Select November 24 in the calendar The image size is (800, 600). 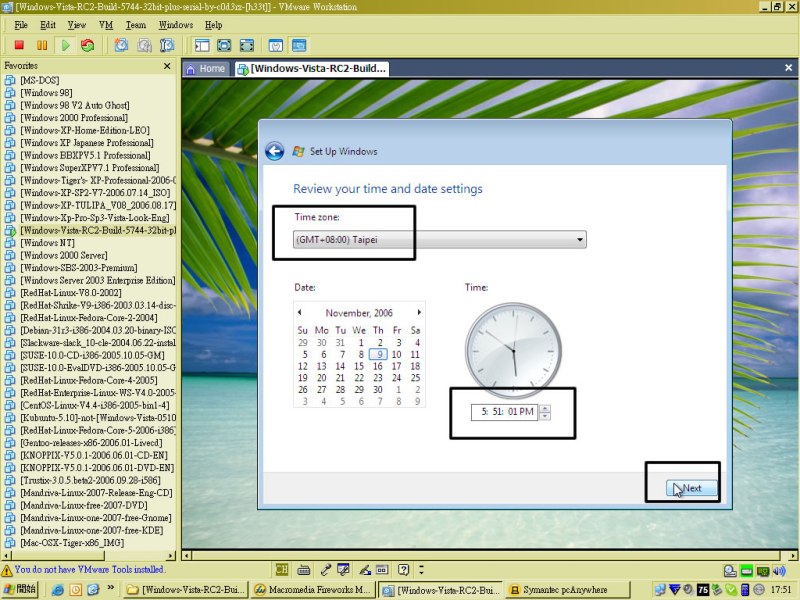pyautogui.click(x=396, y=378)
